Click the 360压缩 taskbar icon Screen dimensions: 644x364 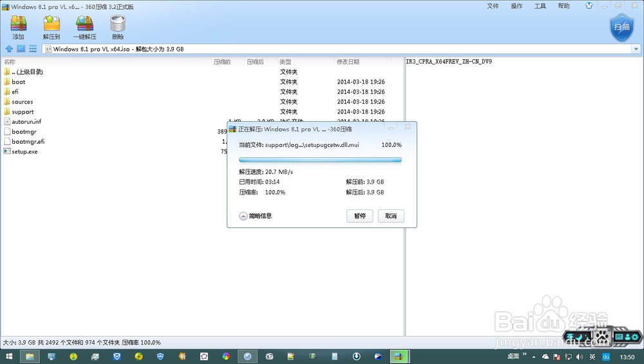pyautogui.click(x=399, y=357)
